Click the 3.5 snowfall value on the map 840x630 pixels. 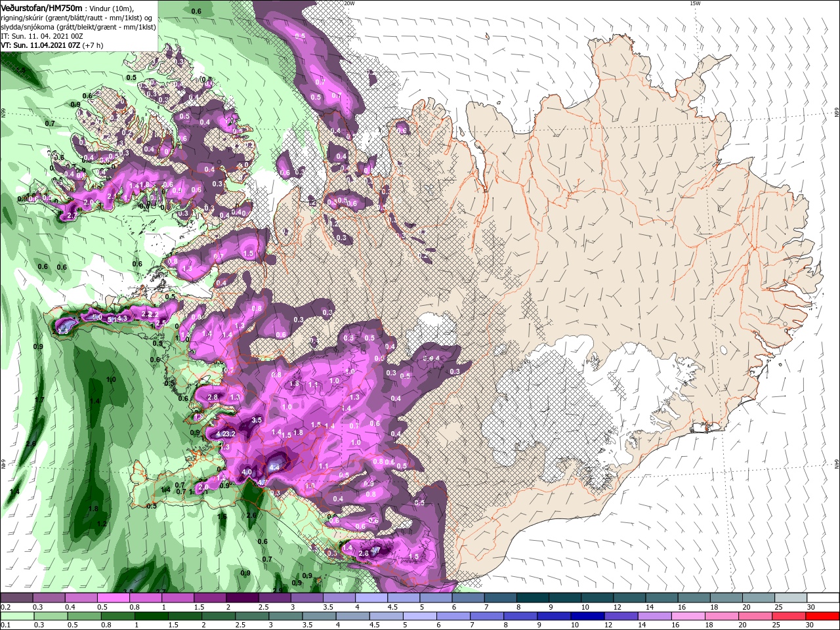pos(257,420)
